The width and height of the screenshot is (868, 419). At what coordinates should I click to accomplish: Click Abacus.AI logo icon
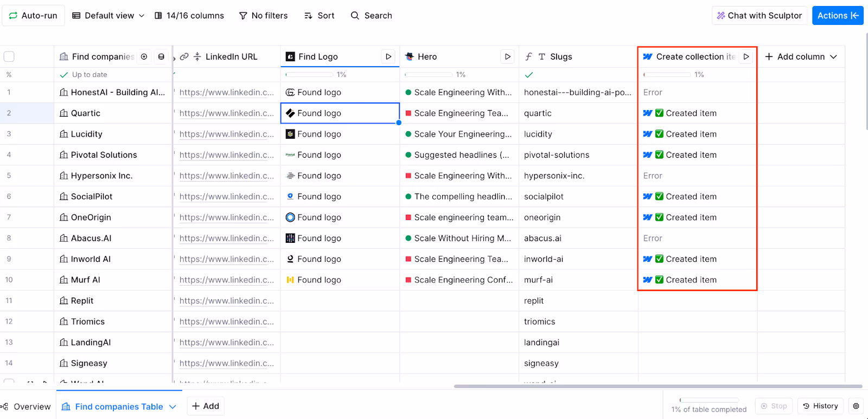point(290,238)
